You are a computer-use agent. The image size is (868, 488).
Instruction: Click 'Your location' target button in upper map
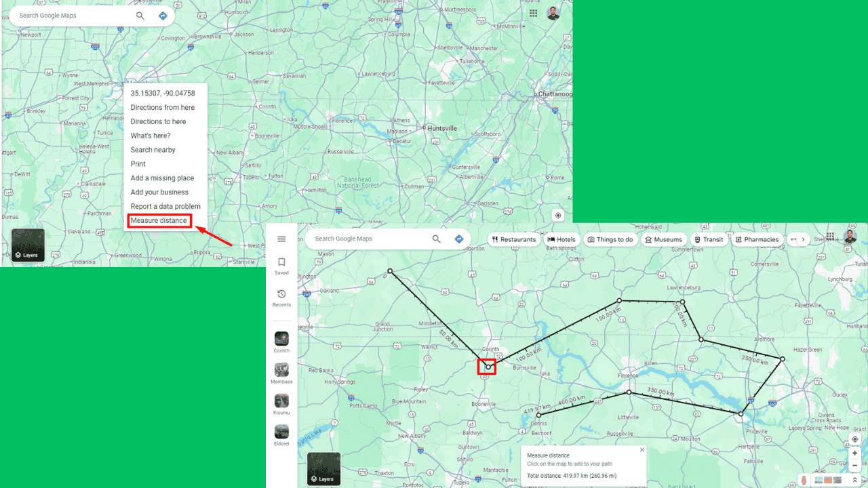click(x=558, y=216)
